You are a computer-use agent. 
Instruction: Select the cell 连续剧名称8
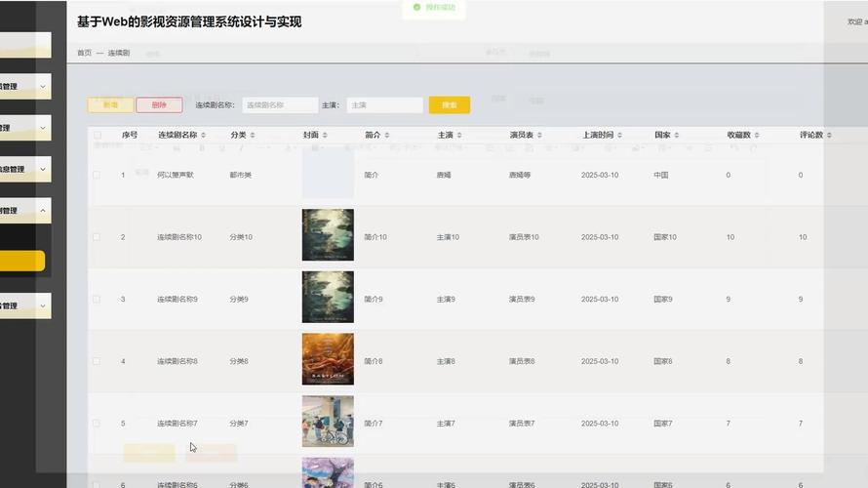click(x=178, y=361)
